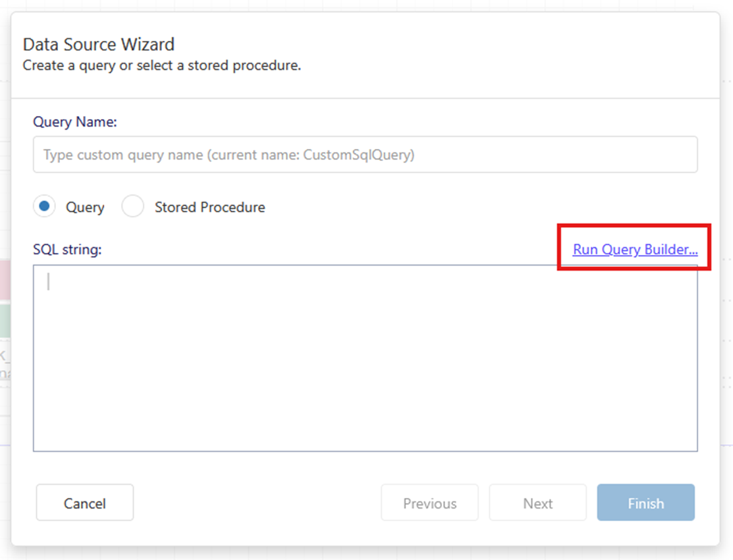Select the Stored Procedure radio button
733x560 pixels.
[132, 207]
